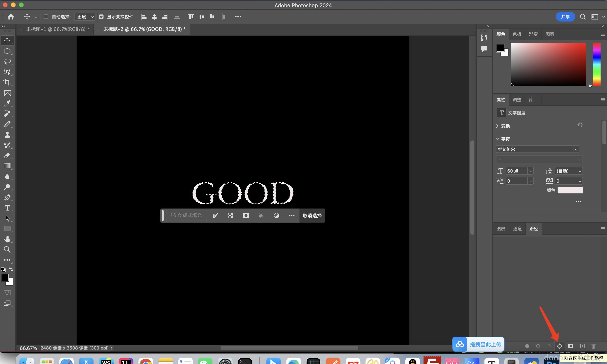The height and width of the screenshot is (364, 607).
Task: Select the Hand tool
Action: point(7,239)
